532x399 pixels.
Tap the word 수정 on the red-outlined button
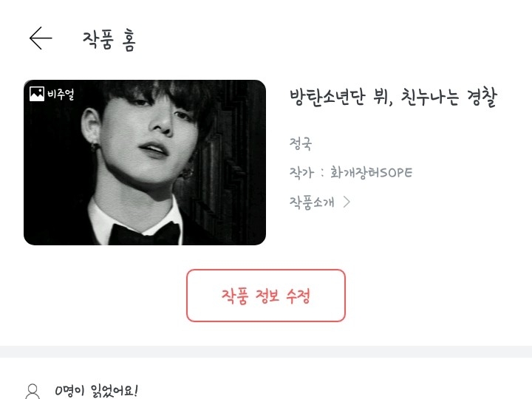pos(298,296)
